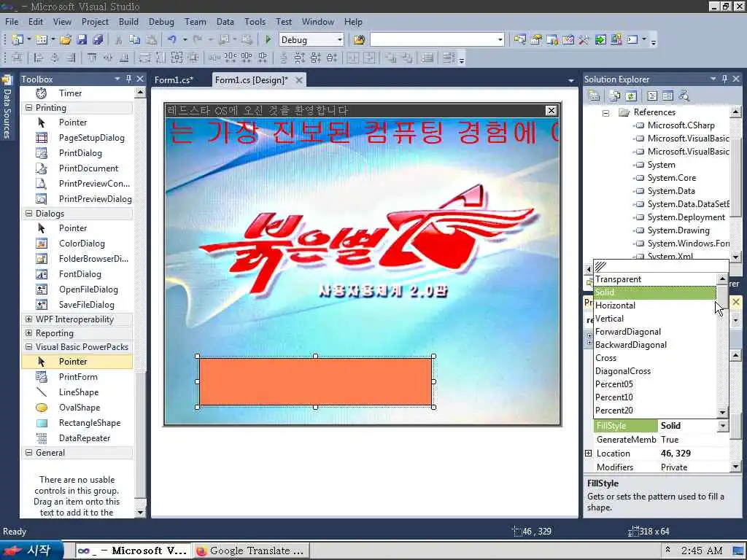
Task: Click FillStyle list scrollbar down arrow
Action: 722,413
